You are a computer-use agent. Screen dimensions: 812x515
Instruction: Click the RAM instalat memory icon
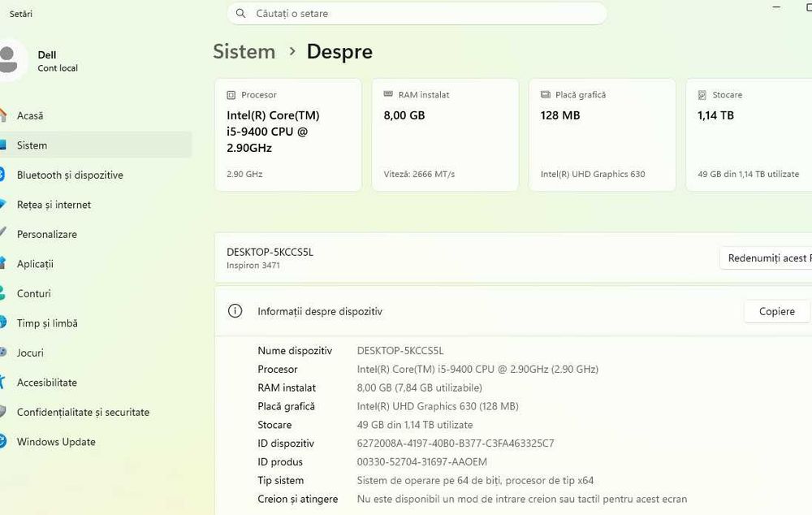[388, 94]
